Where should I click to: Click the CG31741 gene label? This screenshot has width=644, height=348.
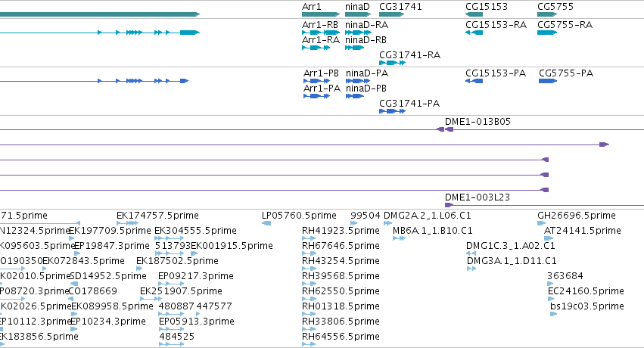400,7
